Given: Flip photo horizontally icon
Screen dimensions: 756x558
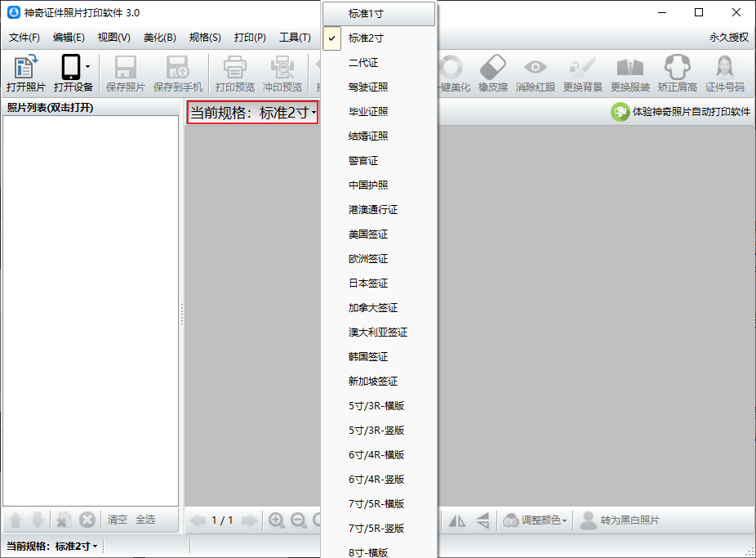Looking at the screenshot, I should pyautogui.click(x=457, y=520).
